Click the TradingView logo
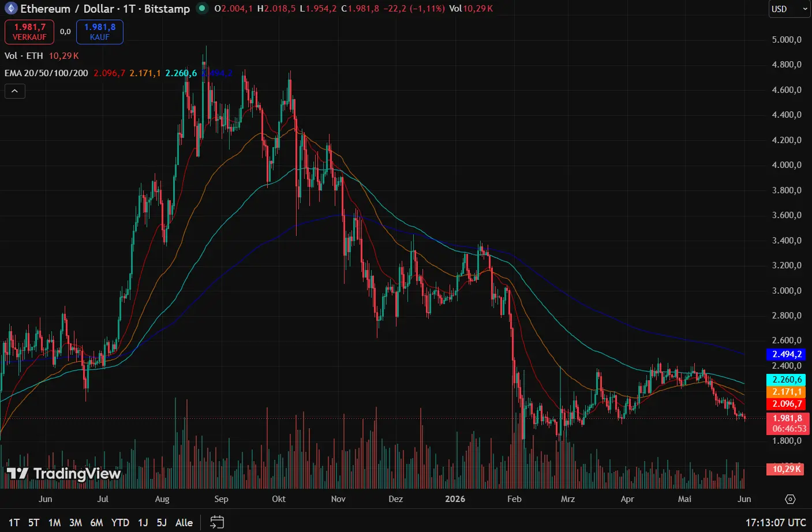This screenshot has width=812, height=532. (x=63, y=474)
